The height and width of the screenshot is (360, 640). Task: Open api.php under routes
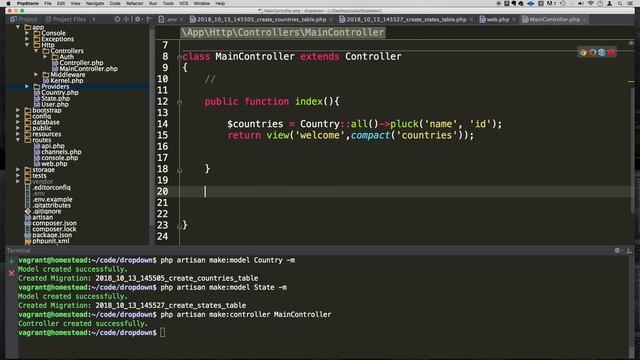click(53, 146)
